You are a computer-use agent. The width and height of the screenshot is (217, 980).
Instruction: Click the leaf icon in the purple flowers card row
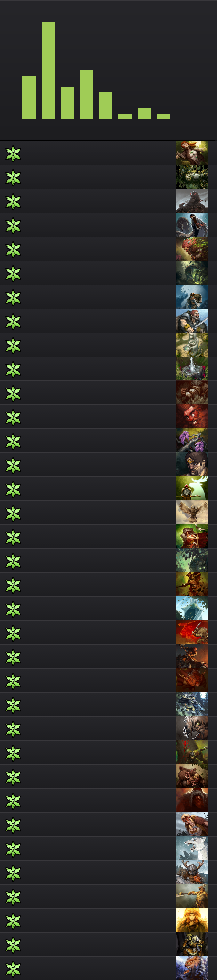(x=13, y=442)
